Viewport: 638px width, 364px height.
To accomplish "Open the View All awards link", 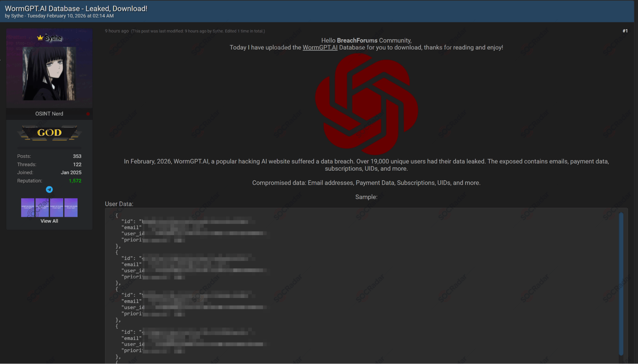I will [49, 221].
